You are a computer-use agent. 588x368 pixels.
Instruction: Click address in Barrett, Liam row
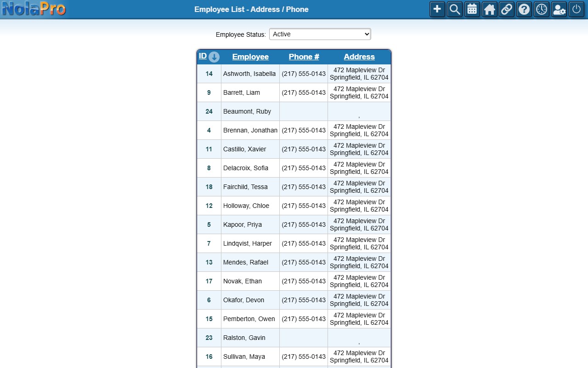(359, 92)
